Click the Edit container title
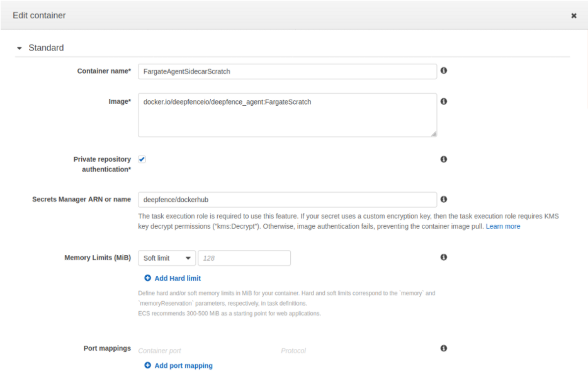The width and height of the screenshot is (588, 388). [39, 15]
